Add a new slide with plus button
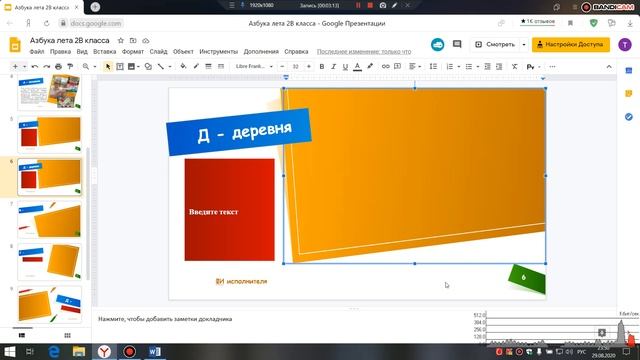Screen dimensions: 640x360 click(16, 67)
